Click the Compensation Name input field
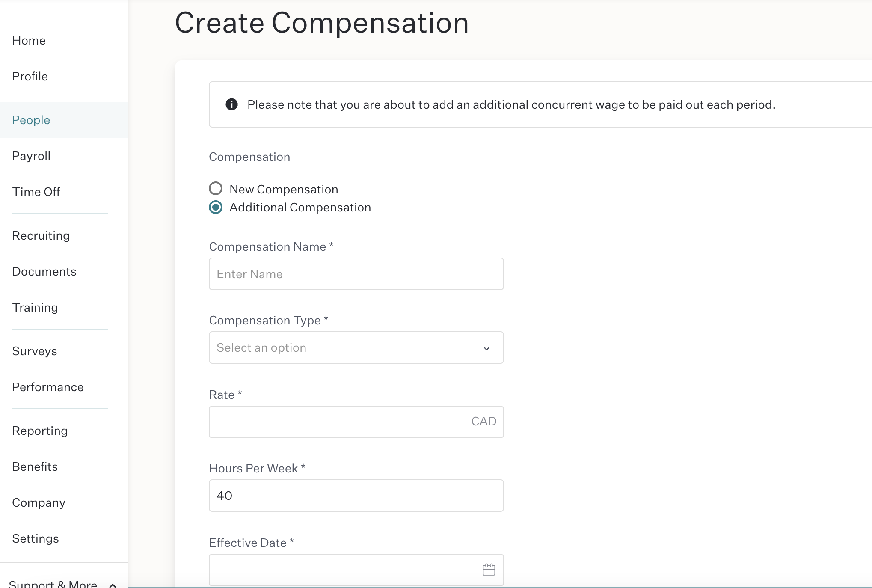Screen dimensions: 872x588 click(356, 274)
